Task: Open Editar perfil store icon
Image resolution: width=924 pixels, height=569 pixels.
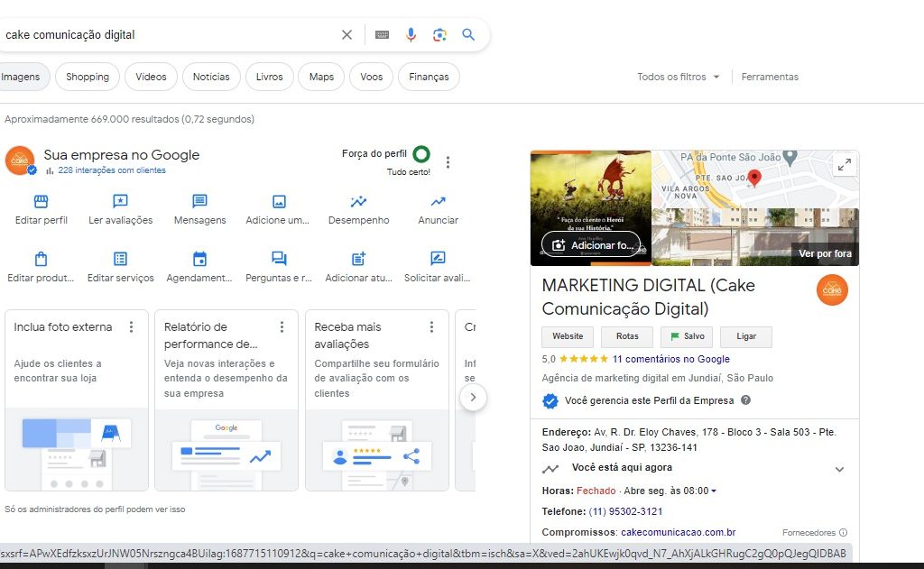Action: (42, 202)
